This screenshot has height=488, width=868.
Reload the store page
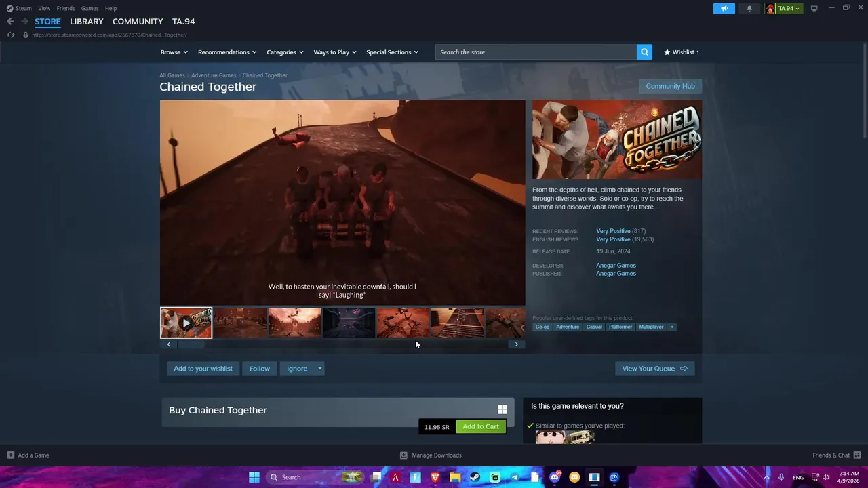(x=10, y=35)
